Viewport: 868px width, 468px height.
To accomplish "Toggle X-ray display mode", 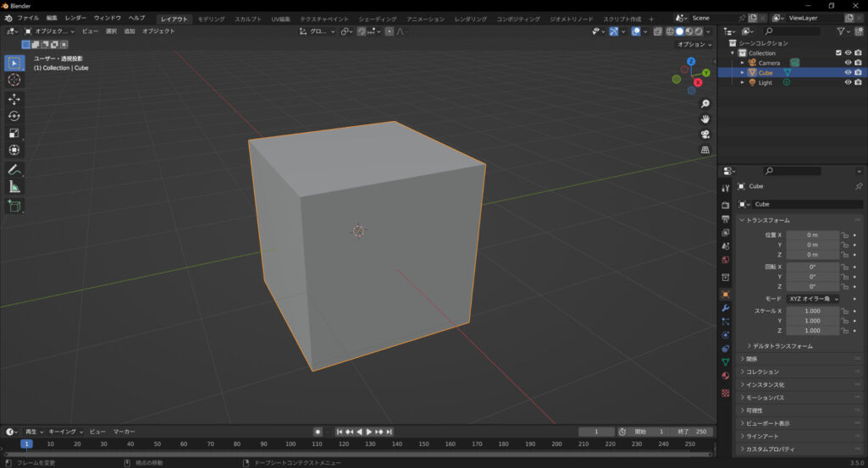I will tap(658, 31).
